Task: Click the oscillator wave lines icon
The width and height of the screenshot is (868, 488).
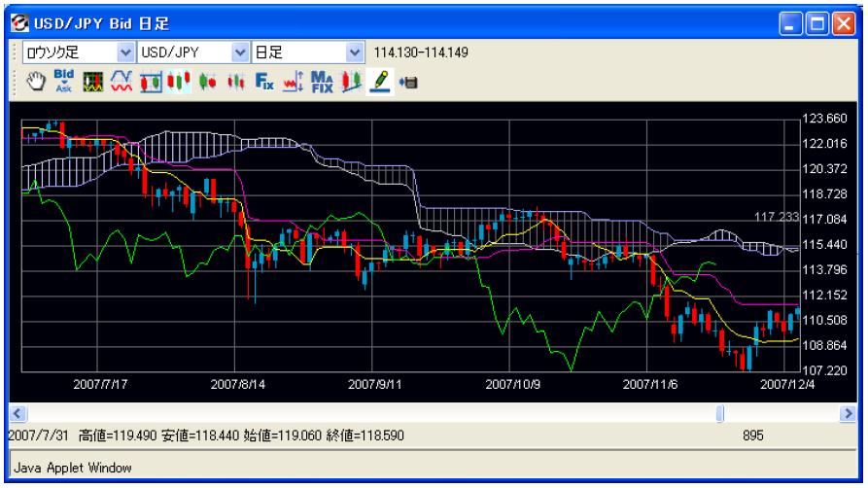Action: (122, 82)
